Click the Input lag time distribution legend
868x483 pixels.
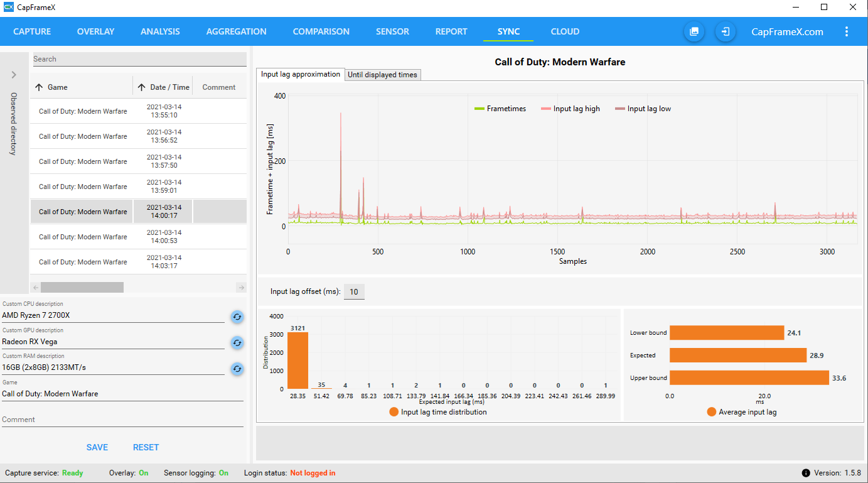click(x=438, y=412)
